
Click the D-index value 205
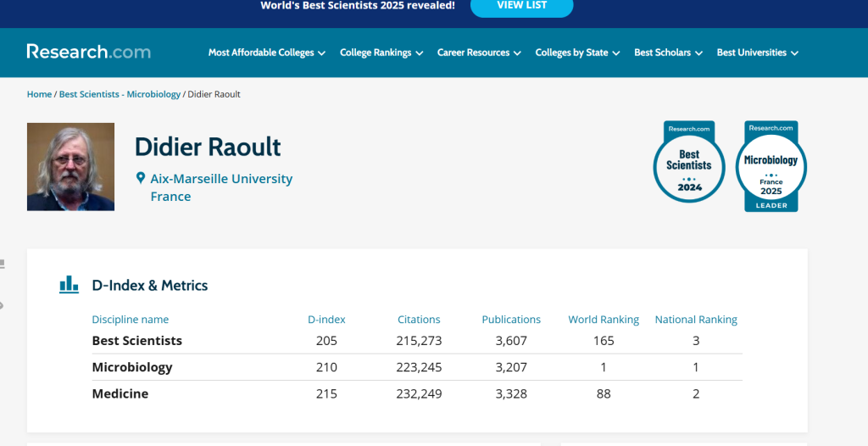coord(326,341)
